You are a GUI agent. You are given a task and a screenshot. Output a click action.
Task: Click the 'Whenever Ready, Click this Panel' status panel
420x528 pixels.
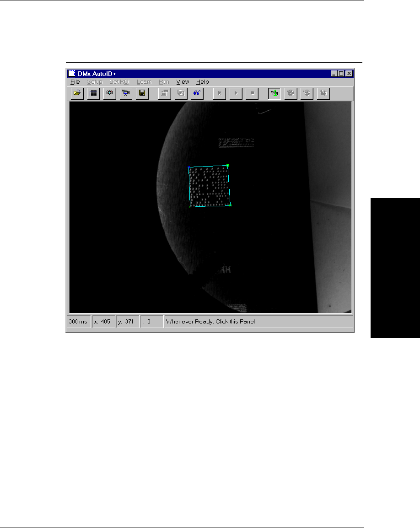tap(258, 322)
